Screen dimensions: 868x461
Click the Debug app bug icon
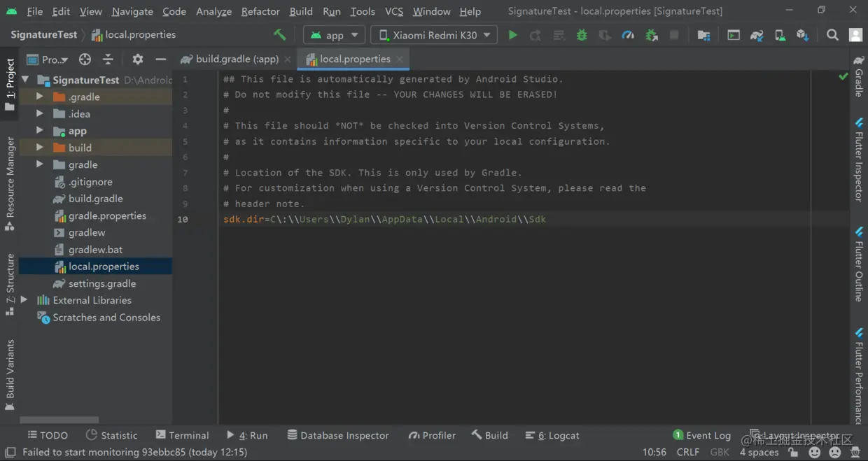[582, 35]
